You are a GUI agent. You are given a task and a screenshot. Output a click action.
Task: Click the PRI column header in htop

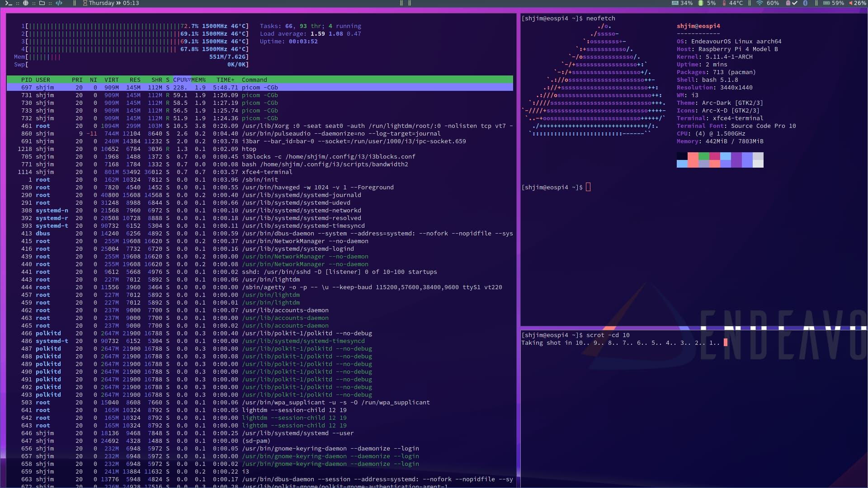click(x=77, y=80)
